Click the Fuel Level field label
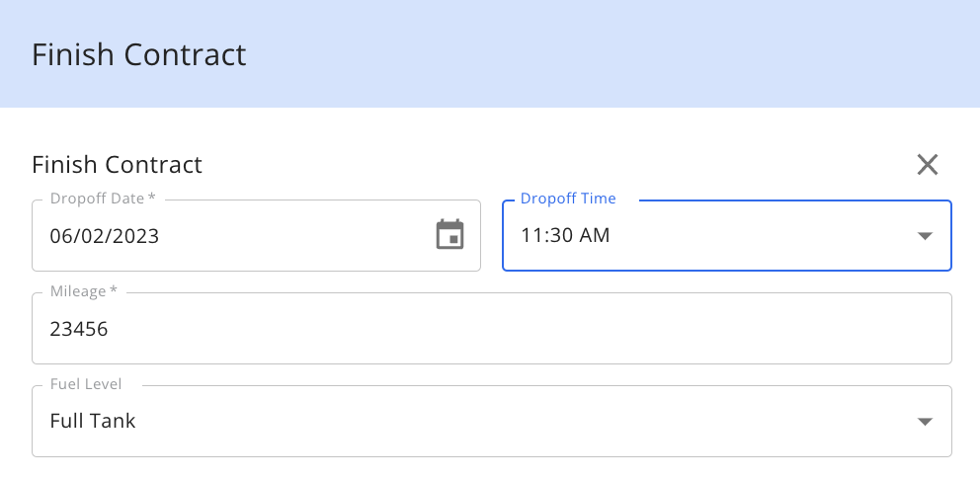 point(86,384)
